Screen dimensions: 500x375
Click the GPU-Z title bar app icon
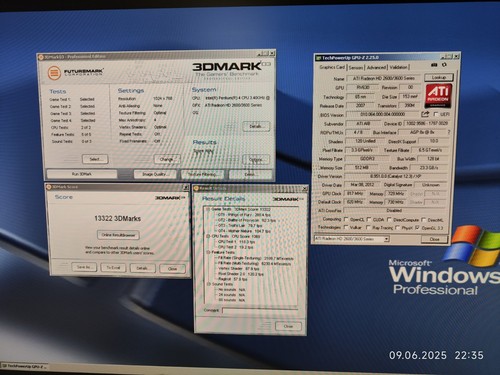tap(318, 58)
